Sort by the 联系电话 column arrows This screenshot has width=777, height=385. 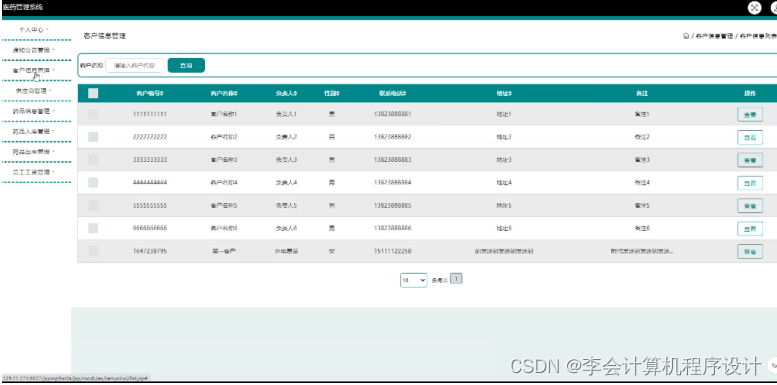pyautogui.click(x=404, y=94)
